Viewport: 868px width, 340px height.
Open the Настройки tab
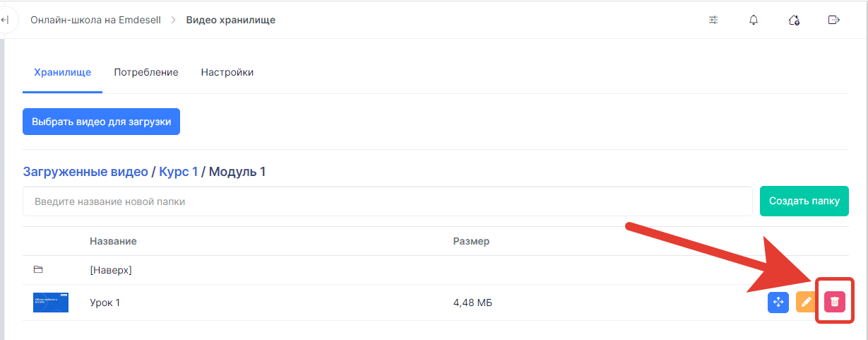click(227, 72)
